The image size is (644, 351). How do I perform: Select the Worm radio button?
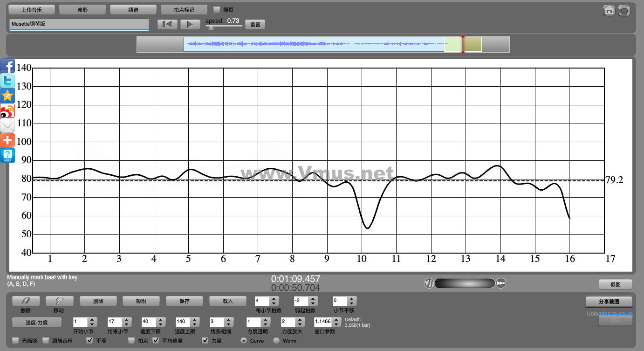[x=276, y=341]
